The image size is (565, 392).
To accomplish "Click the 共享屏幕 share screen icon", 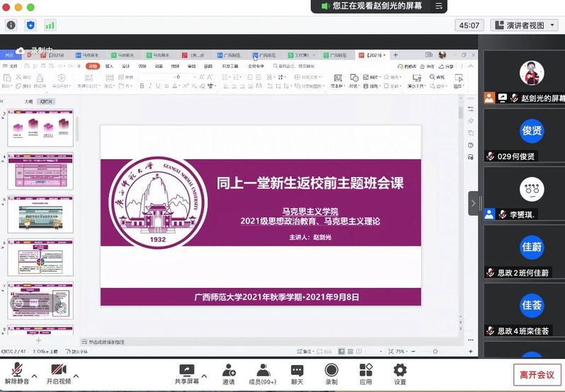I will (x=187, y=369).
